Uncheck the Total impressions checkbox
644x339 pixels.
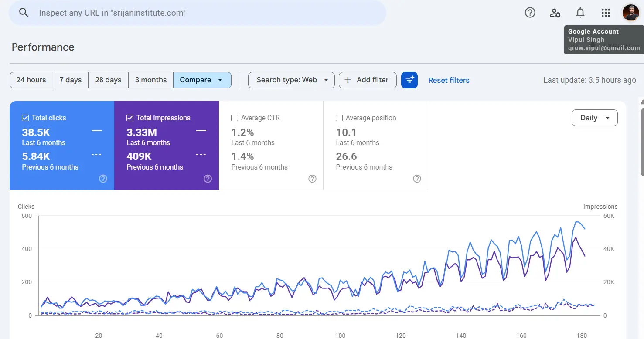pos(130,118)
